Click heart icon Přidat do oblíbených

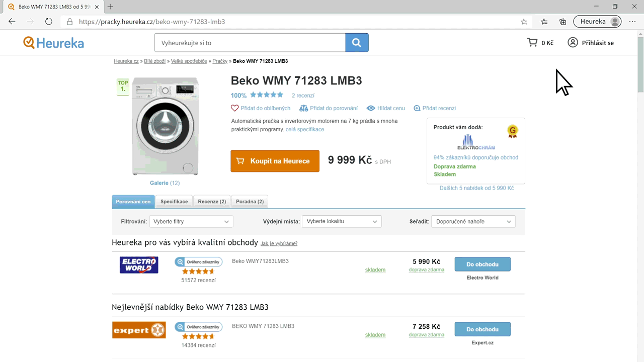point(234,108)
